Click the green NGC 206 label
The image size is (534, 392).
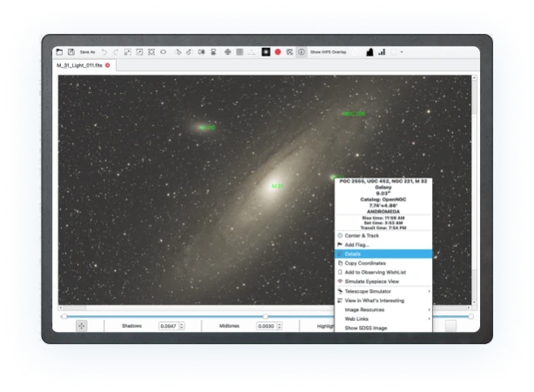(354, 114)
